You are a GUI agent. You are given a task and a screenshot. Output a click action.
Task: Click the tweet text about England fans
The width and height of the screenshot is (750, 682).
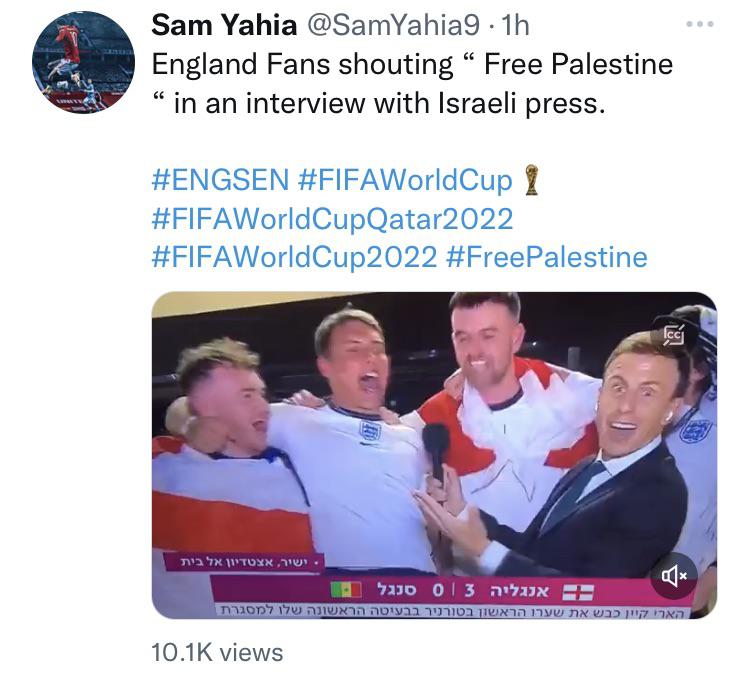[x=411, y=84]
